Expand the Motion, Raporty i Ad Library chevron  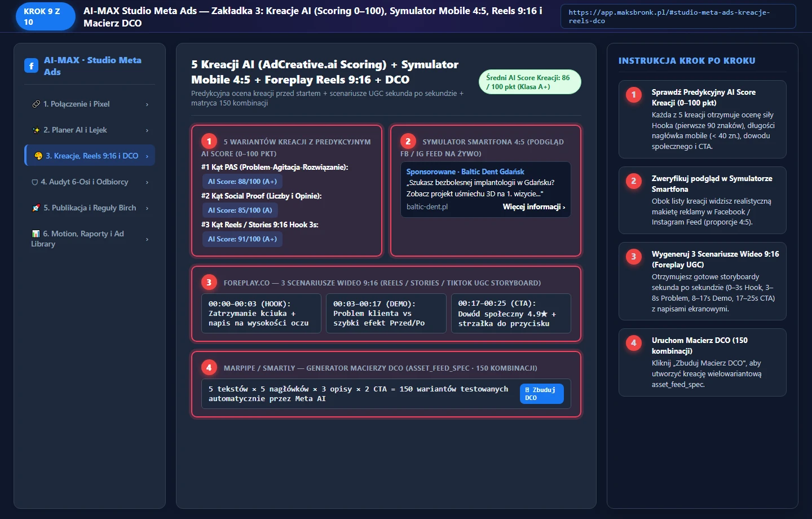tap(147, 239)
